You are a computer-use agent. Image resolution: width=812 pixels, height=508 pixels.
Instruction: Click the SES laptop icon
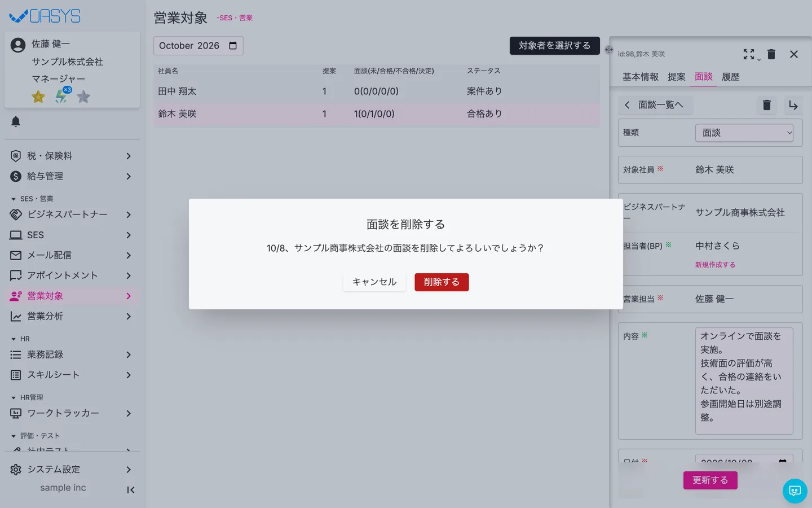[16, 235]
